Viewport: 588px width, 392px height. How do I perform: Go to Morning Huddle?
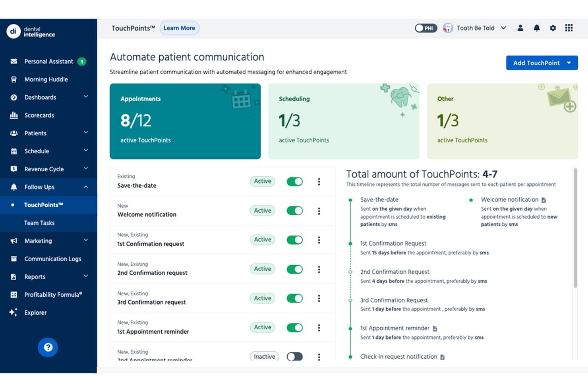(x=46, y=79)
